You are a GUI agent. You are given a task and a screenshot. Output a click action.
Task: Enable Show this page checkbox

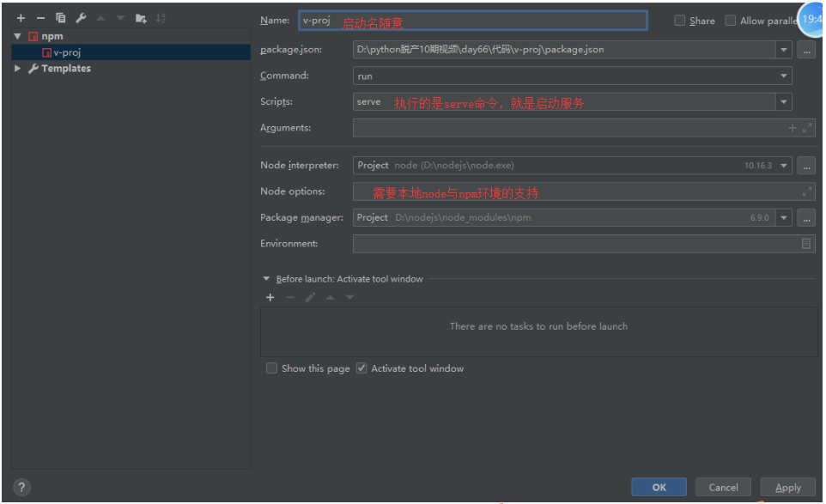click(x=272, y=368)
